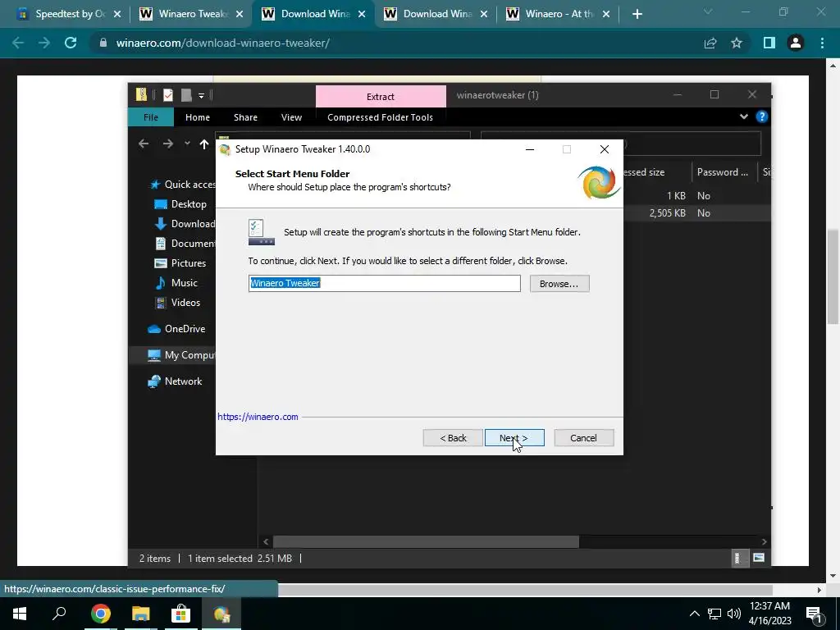
Task: Select the Extract contextual tab
Action: (x=381, y=97)
